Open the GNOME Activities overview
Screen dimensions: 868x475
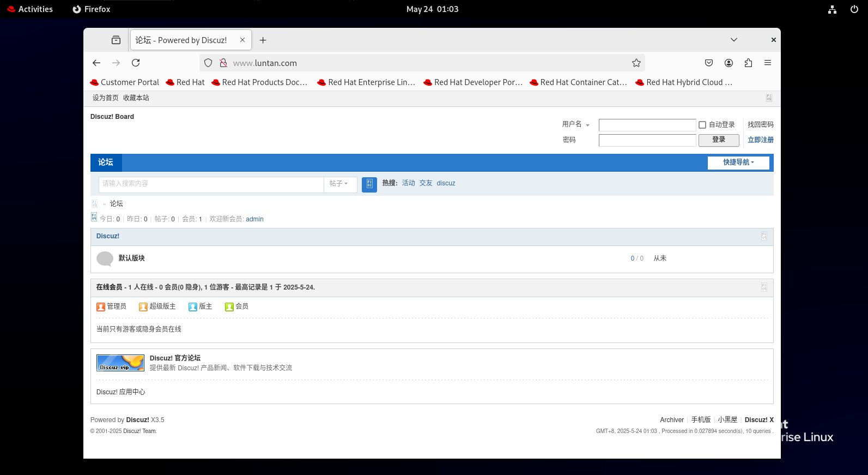pos(30,9)
